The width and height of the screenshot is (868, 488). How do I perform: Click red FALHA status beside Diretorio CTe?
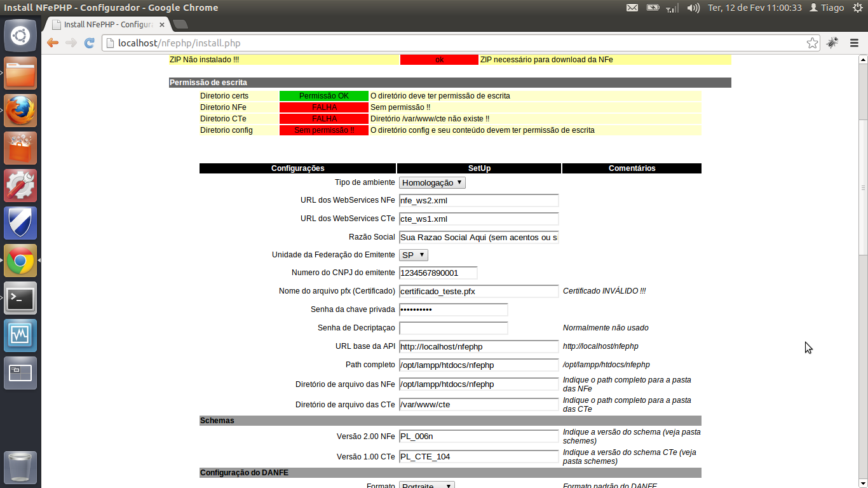click(x=324, y=119)
